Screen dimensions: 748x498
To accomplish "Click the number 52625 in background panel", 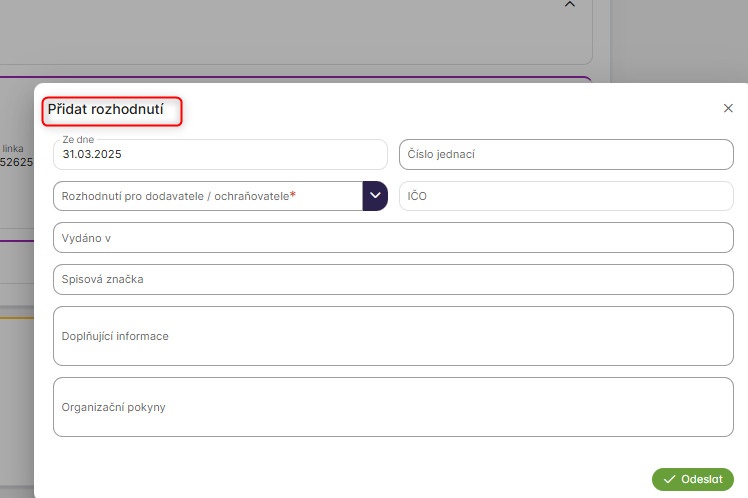I will tap(15, 161).
